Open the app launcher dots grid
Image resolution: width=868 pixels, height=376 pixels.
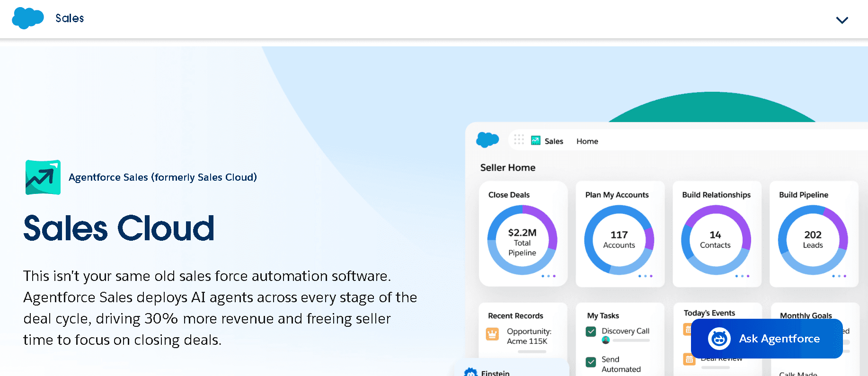pos(519,140)
